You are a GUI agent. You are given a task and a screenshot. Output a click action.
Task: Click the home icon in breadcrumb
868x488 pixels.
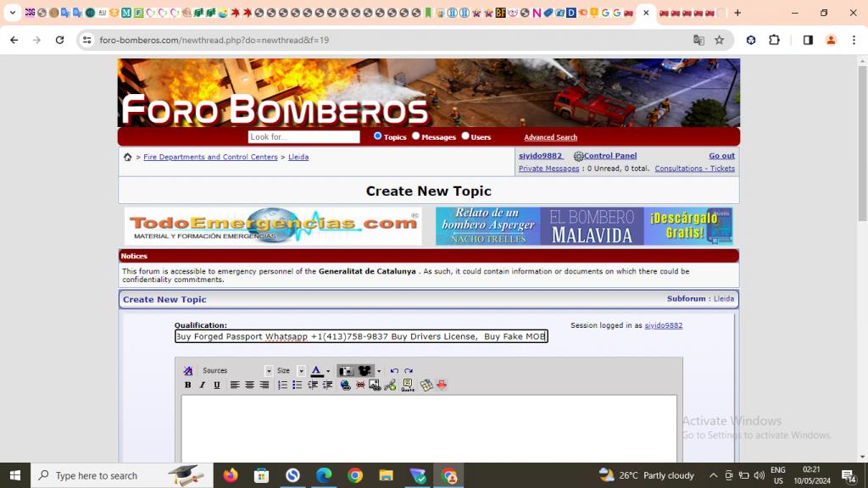(127, 157)
